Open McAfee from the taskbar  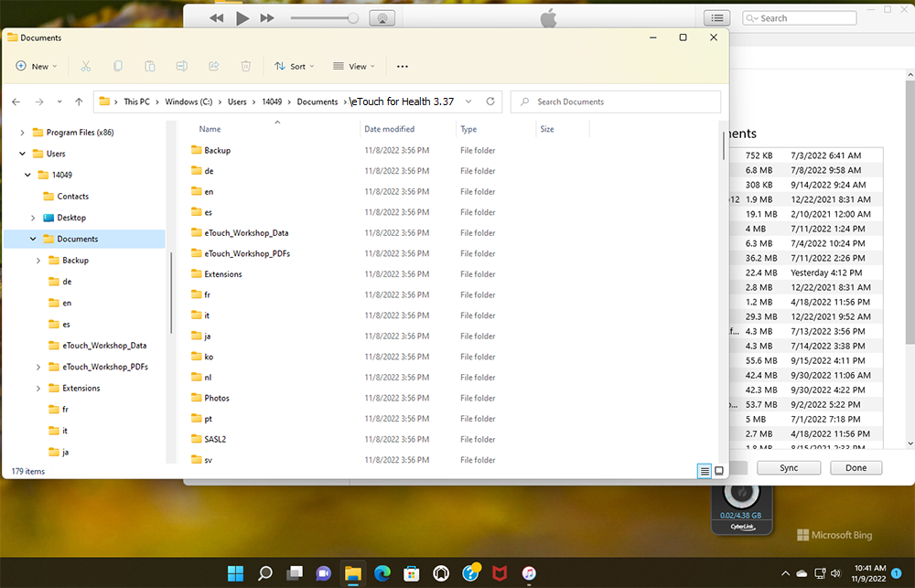(500, 573)
